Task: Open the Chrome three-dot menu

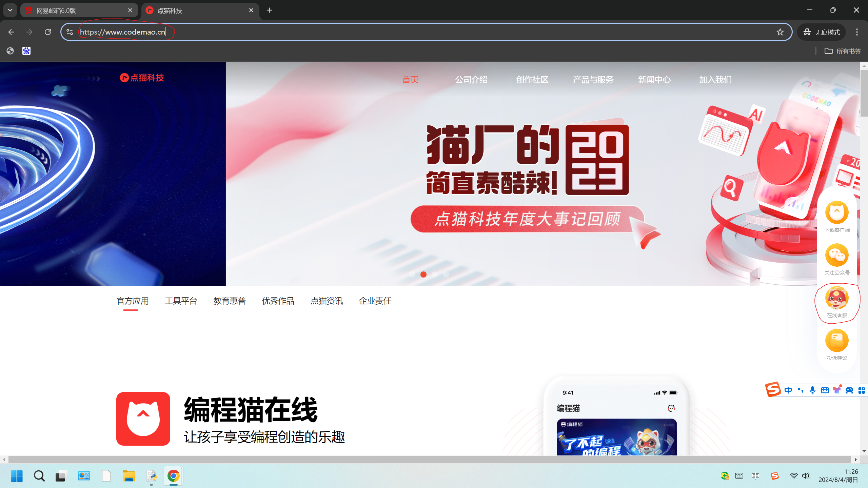Action: 857,32
